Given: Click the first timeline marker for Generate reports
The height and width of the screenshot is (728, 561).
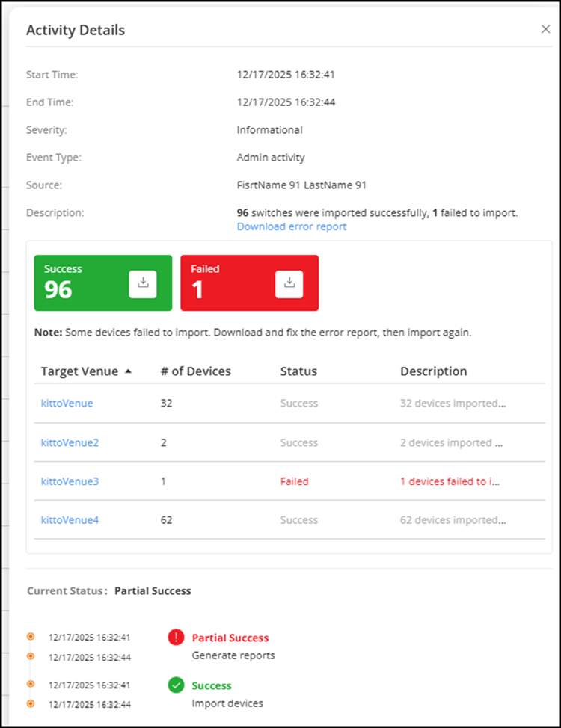Looking at the screenshot, I should pos(31,637).
